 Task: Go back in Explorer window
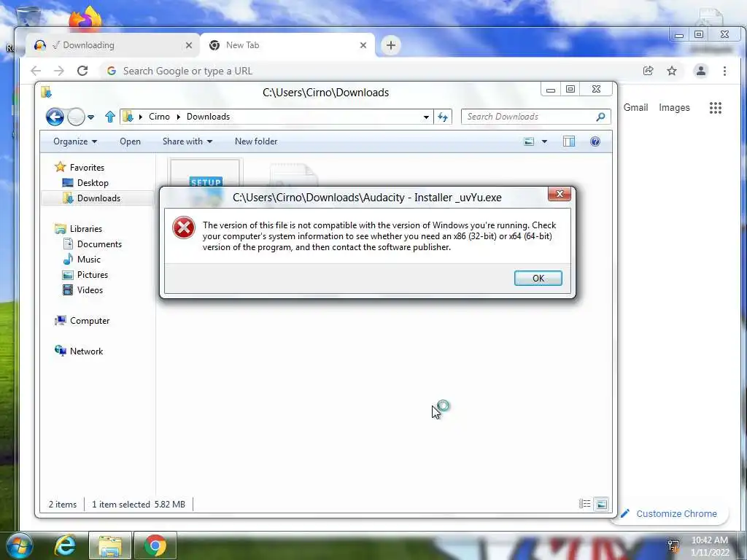pyautogui.click(x=55, y=117)
